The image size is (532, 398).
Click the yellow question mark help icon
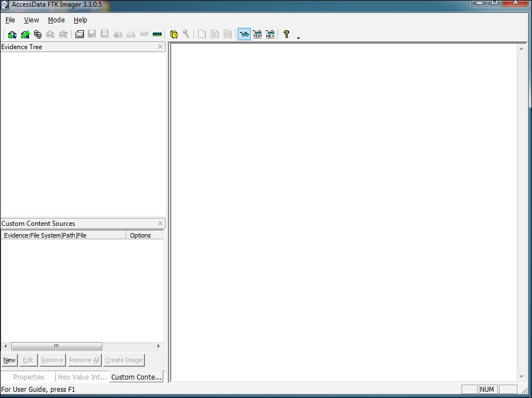(286, 34)
